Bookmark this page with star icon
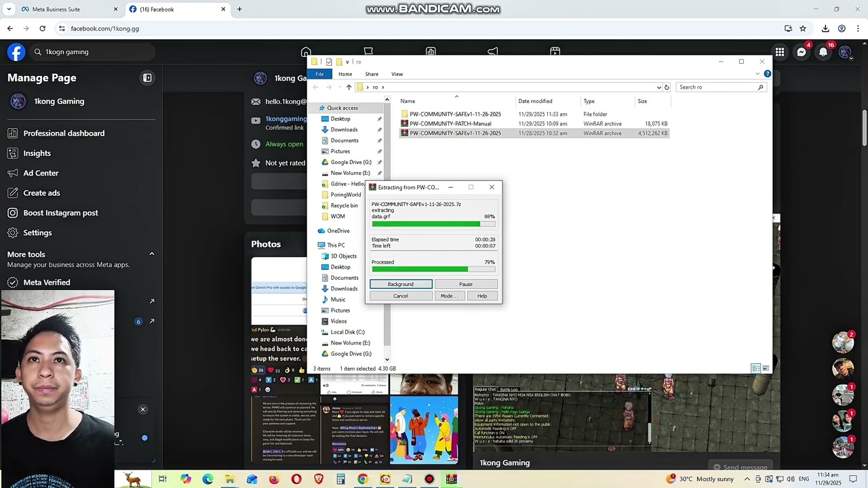The image size is (868, 488). tap(803, 28)
